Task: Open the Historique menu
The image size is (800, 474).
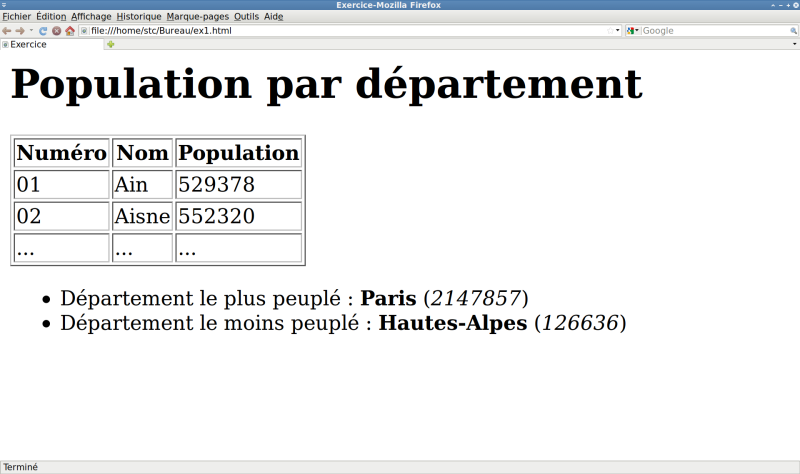Action: click(x=139, y=16)
